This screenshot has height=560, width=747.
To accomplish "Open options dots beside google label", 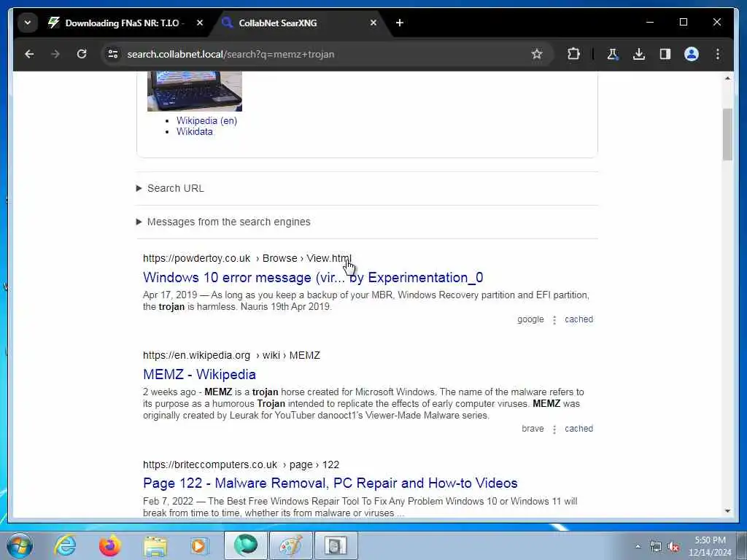I will (x=554, y=320).
